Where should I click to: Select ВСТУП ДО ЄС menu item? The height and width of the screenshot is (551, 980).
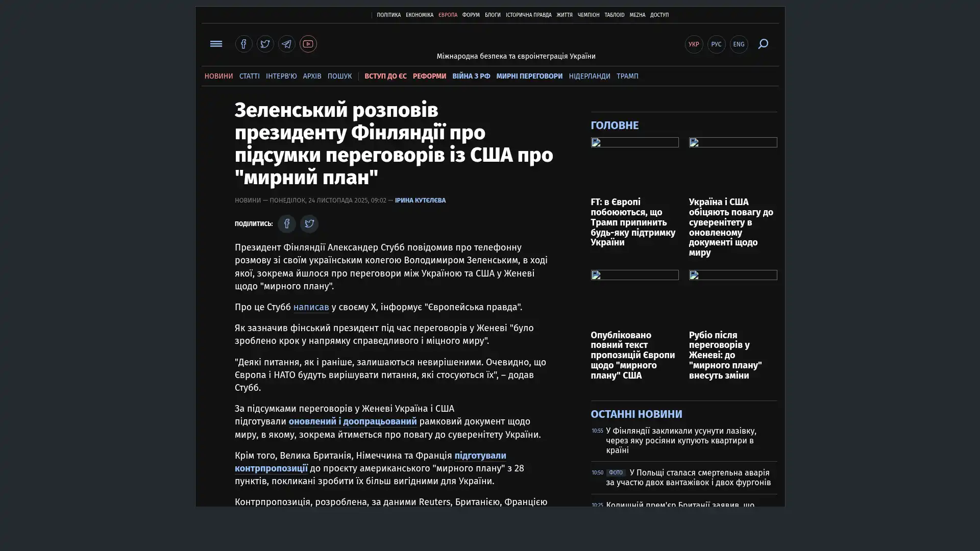point(385,76)
